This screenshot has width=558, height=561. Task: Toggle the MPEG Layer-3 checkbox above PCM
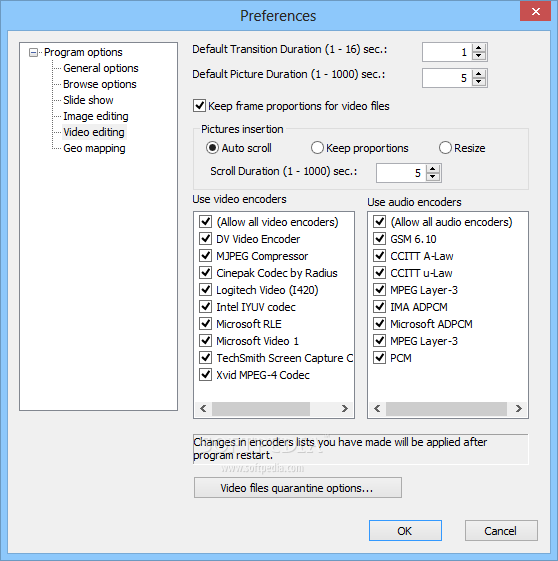tap(379, 341)
